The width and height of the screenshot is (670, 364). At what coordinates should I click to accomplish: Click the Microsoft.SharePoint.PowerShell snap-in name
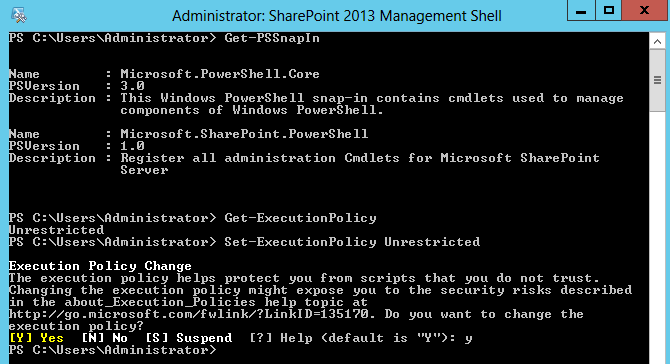coord(244,134)
